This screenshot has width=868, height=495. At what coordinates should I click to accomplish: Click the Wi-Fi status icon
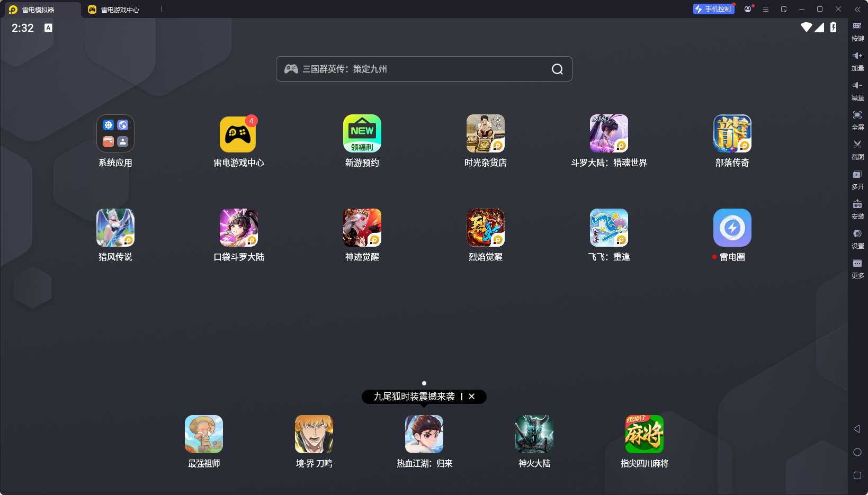806,27
